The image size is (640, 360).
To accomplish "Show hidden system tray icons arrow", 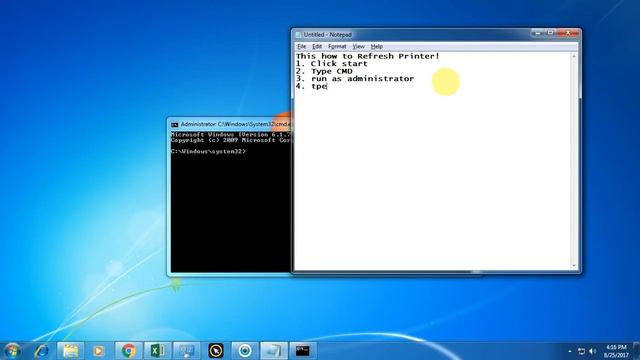I will tap(570, 351).
